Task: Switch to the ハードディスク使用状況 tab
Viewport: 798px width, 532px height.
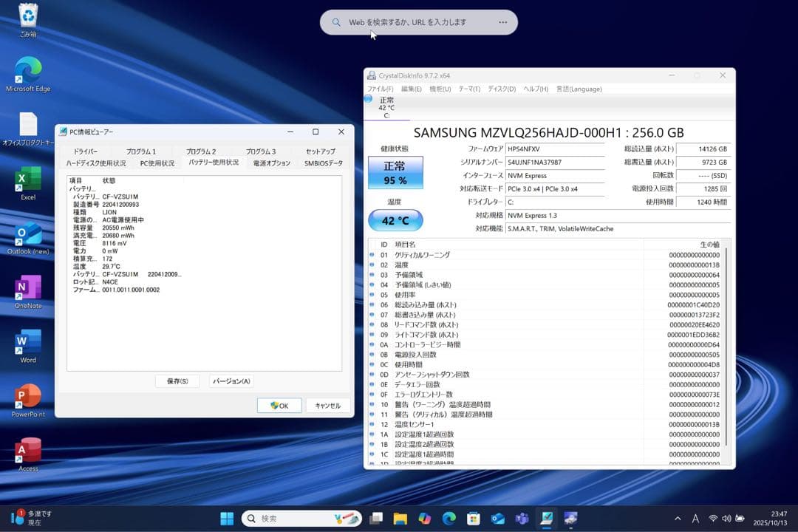Action: [95, 163]
